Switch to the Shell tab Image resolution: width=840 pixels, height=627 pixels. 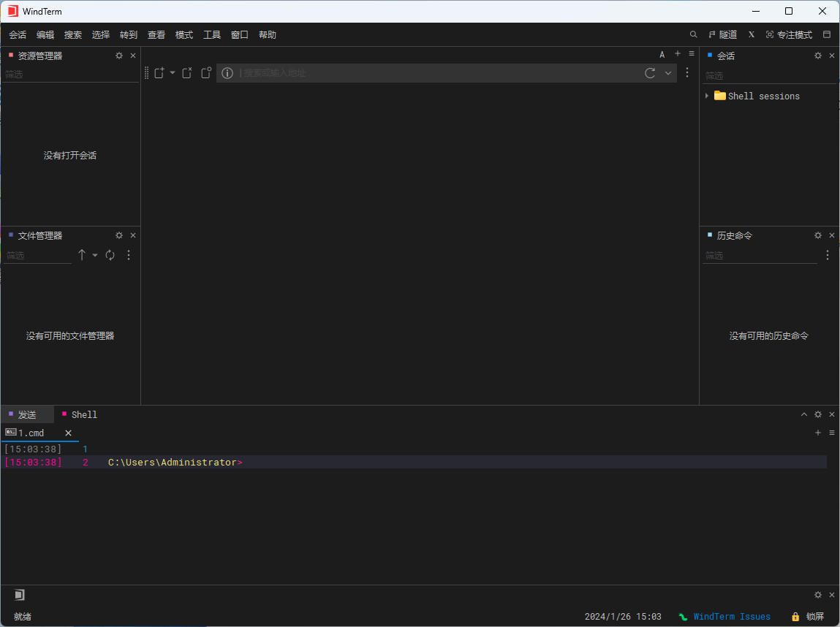click(79, 415)
